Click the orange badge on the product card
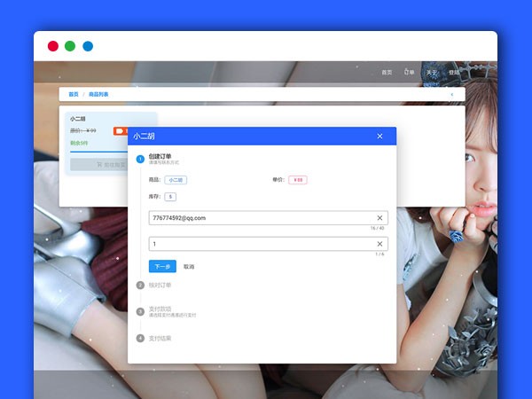 121,131
